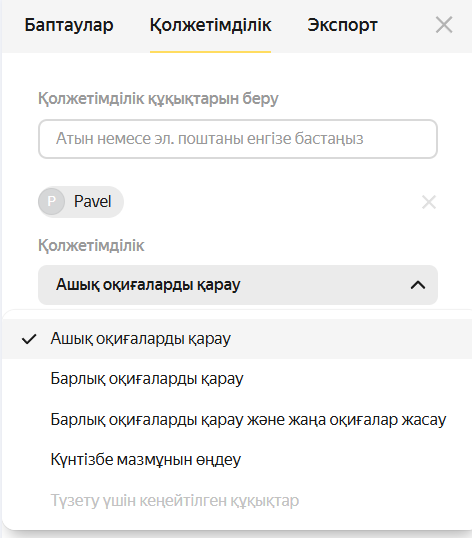
Task: Remove Pavel's access with the X icon
Action: 429,202
